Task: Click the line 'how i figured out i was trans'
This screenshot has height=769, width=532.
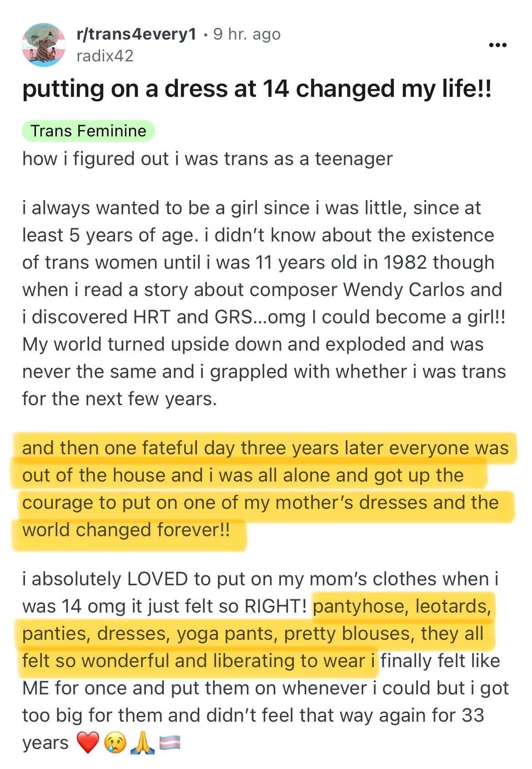Action: tap(207, 159)
